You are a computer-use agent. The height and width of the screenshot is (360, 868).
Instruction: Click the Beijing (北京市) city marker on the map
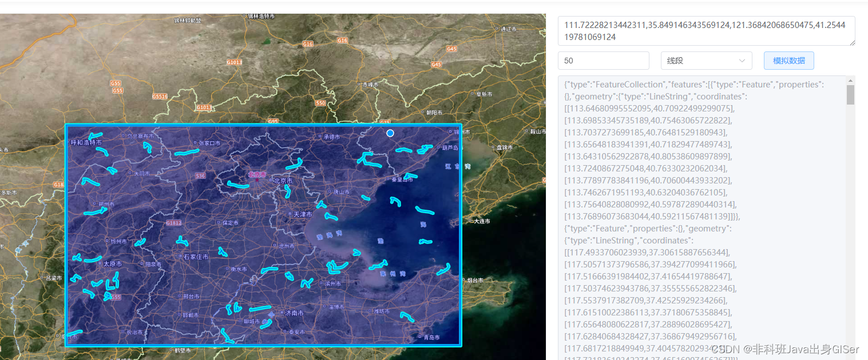click(x=271, y=180)
